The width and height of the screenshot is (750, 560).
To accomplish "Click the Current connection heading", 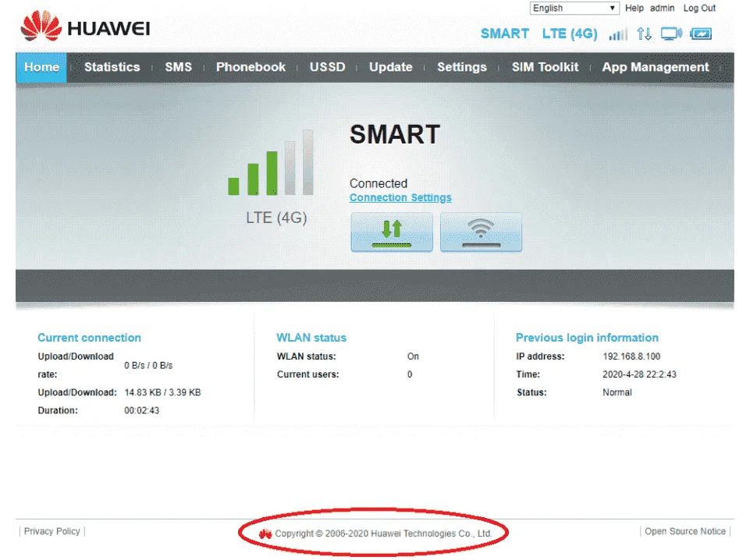I will pos(90,338).
